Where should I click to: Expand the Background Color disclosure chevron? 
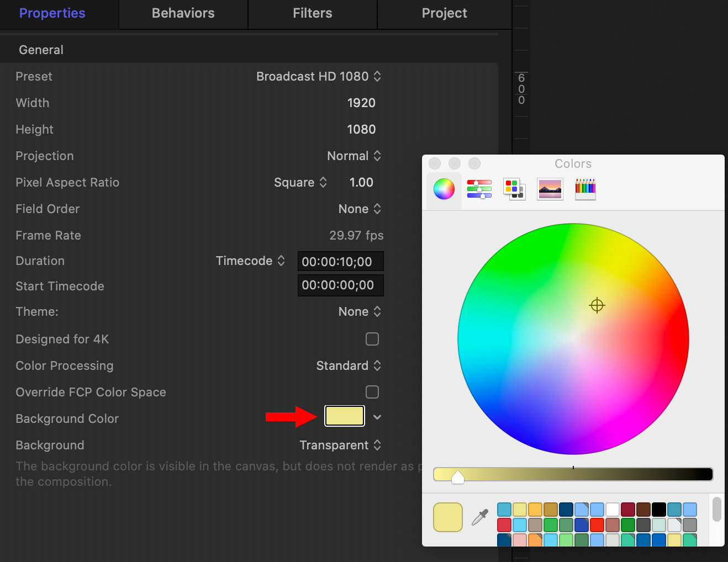[377, 417]
